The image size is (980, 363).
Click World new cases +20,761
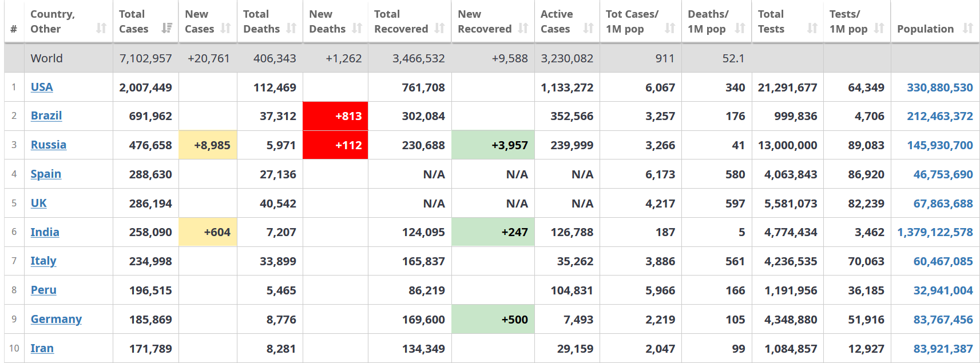(x=209, y=58)
